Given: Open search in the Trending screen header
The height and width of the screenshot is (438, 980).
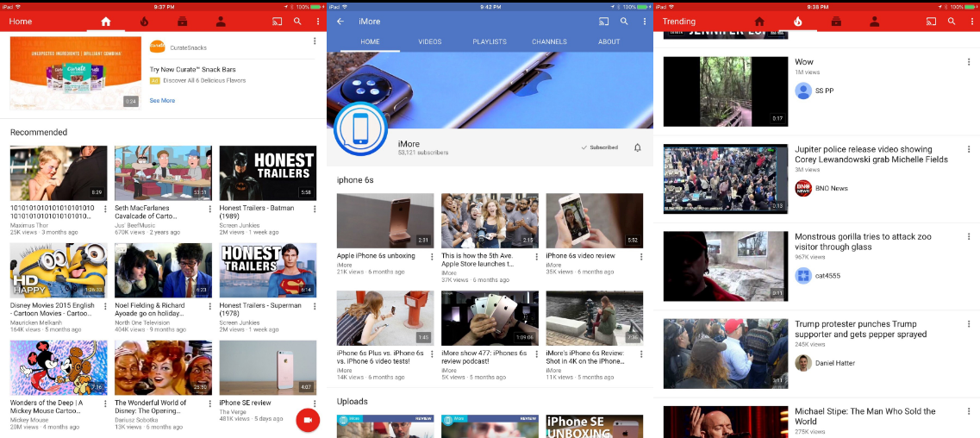Looking at the screenshot, I should pyautogui.click(x=952, y=22).
